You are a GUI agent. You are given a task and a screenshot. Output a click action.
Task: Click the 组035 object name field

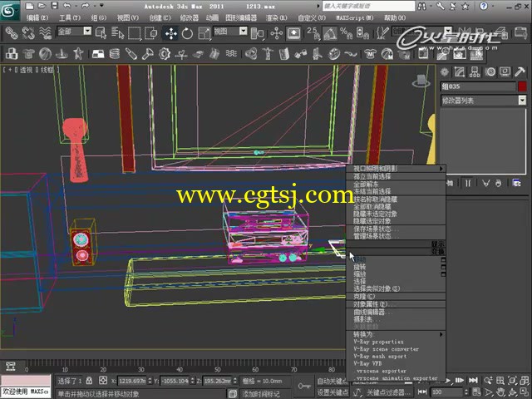coord(478,86)
